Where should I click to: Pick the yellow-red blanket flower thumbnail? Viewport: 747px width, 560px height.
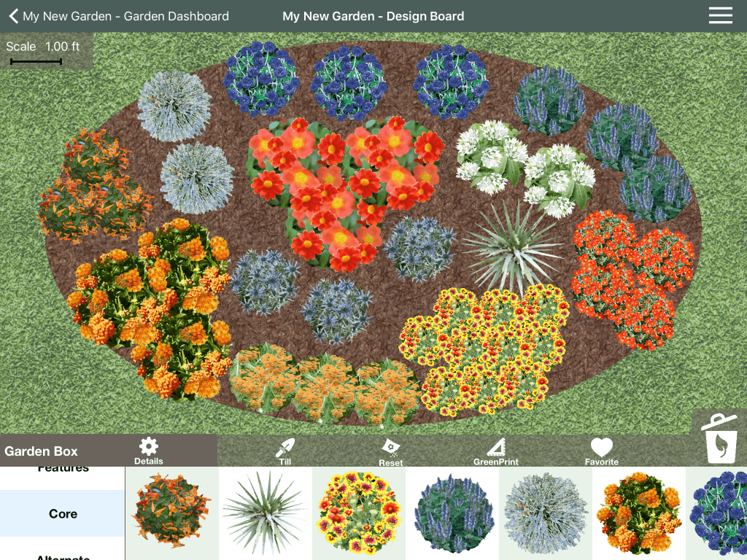[358, 513]
